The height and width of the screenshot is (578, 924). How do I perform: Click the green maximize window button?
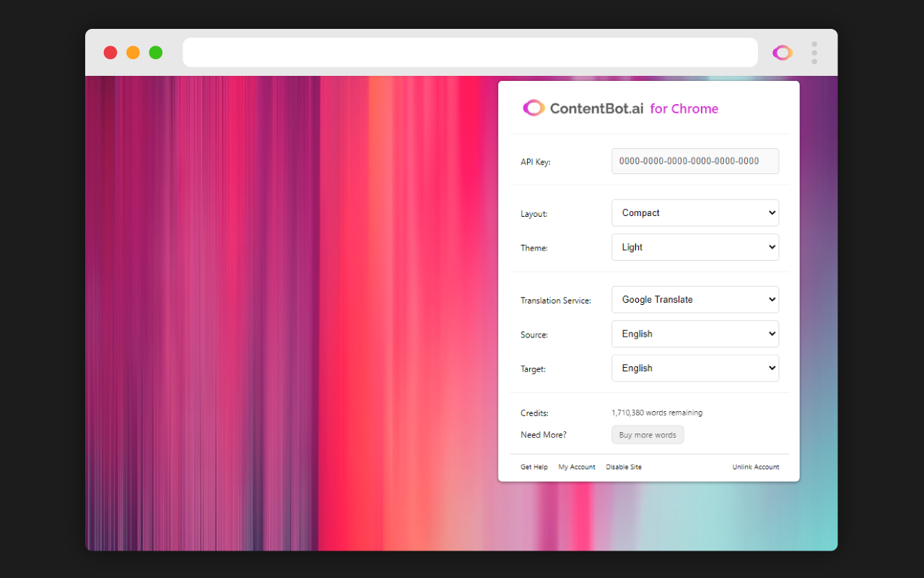click(x=155, y=53)
